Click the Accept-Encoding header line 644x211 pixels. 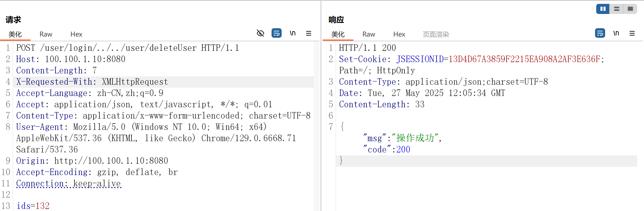(x=97, y=172)
